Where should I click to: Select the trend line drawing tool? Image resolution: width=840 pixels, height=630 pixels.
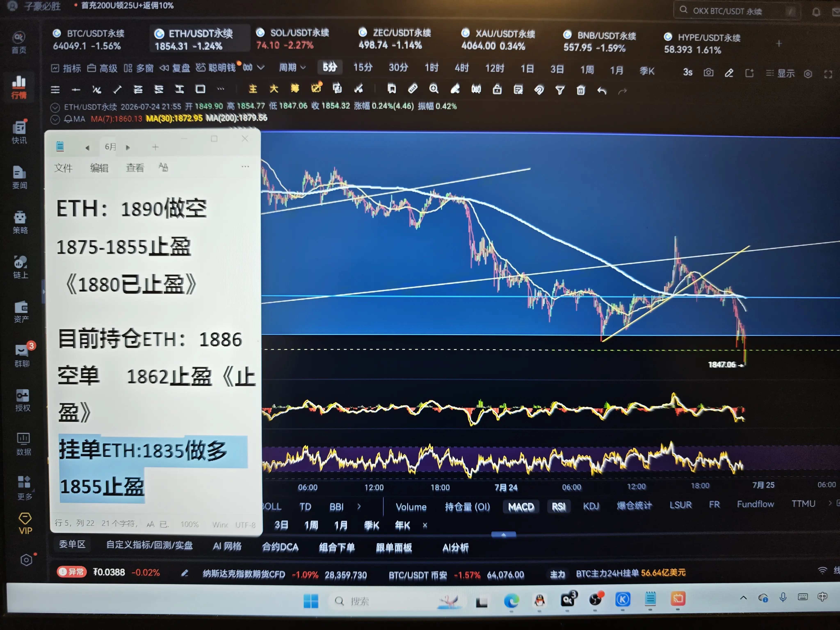[x=117, y=90]
